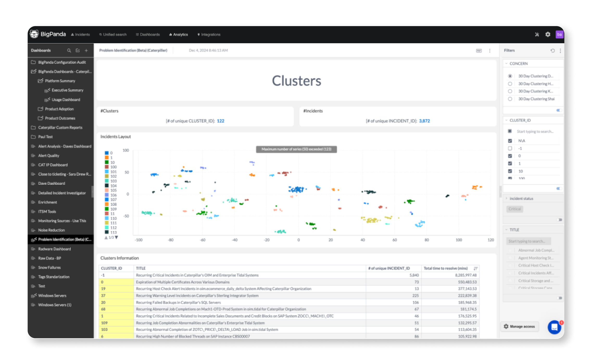
Task: Open the Dashboards tab
Action: coord(148,35)
